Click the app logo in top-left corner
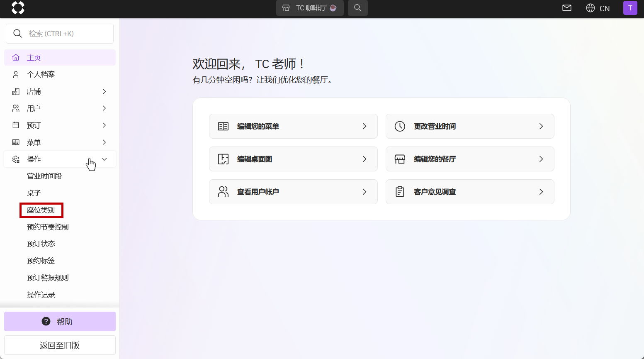Screen dimensions: 644x359 pos(18,8)
